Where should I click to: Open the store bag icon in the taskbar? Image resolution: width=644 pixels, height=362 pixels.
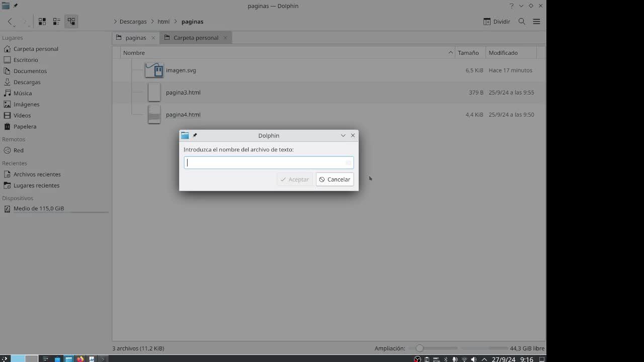click(57, 359)
